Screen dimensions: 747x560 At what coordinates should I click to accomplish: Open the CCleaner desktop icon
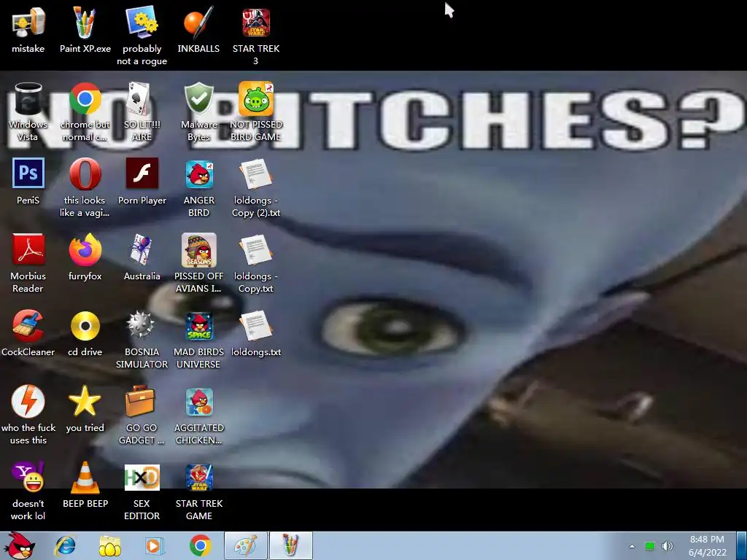coord(28,326)
